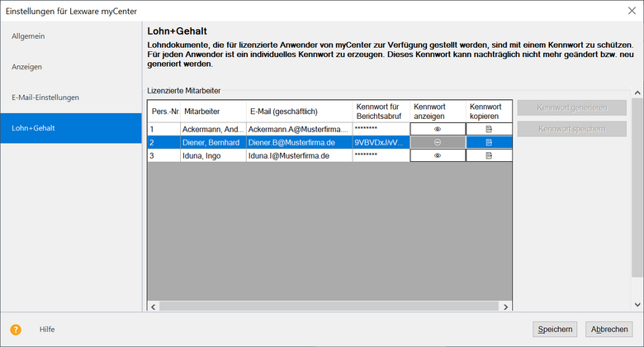
Task: Open the Hilfe link
Action: click(x=47, y=329)
